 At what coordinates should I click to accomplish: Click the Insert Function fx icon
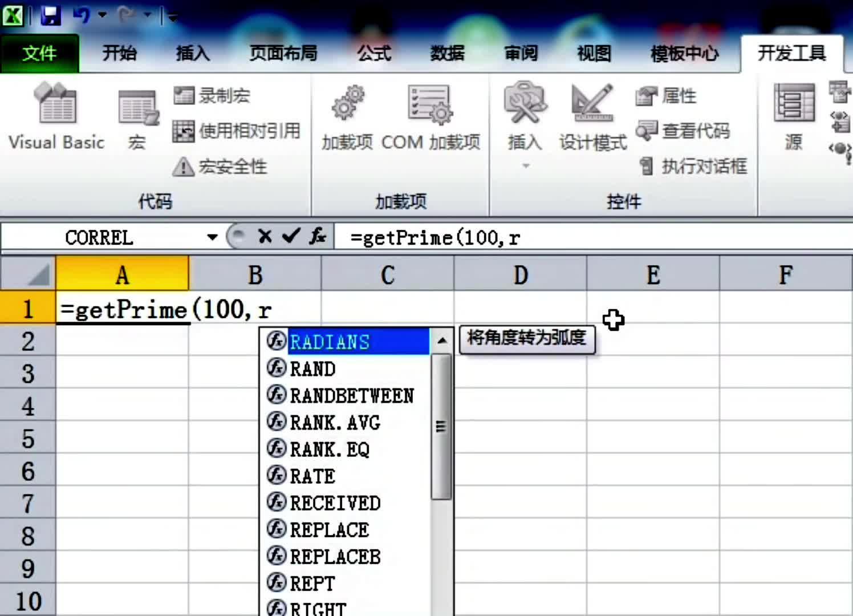pos(317,236)
